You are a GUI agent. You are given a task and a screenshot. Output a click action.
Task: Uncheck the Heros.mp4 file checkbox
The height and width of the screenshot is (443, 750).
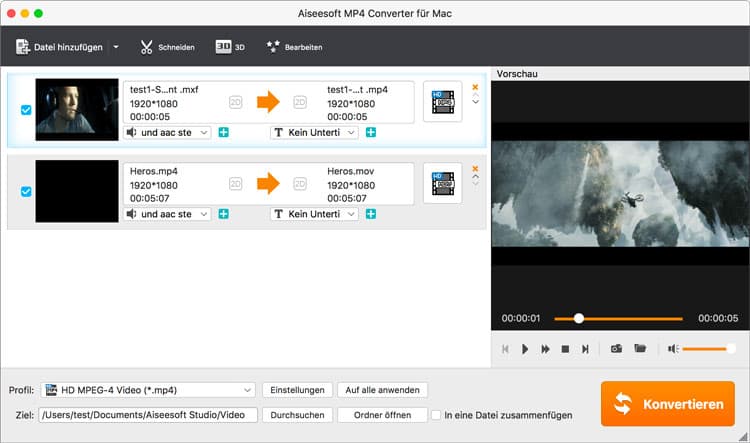pyautogui.click(x=26, y=191)
